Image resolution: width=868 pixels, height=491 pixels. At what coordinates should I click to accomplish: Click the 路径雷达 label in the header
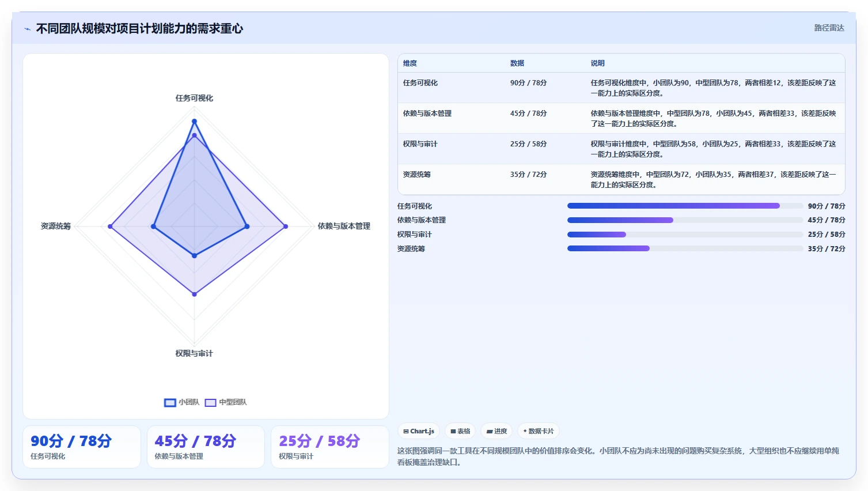tap(829, 28)
